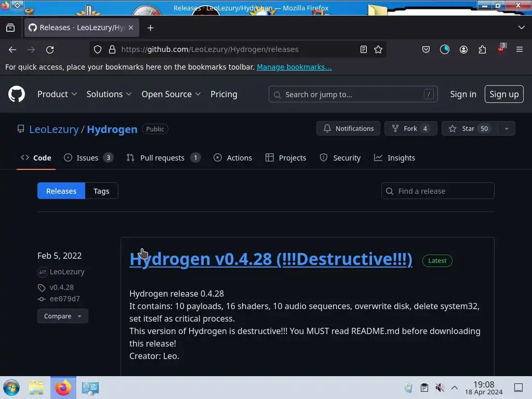Click the Sign up button
532x399 pixels.
coord(504,94)
